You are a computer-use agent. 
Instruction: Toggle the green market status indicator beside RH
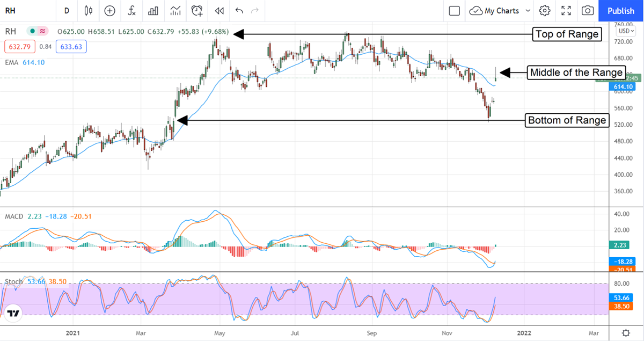pyautogui.click(x=33, y=32)
